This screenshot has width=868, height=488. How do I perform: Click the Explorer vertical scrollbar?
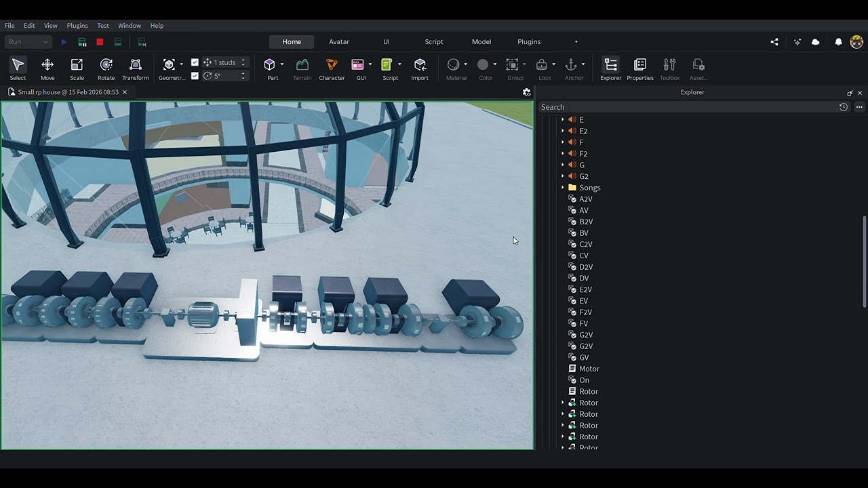[864, 262]
